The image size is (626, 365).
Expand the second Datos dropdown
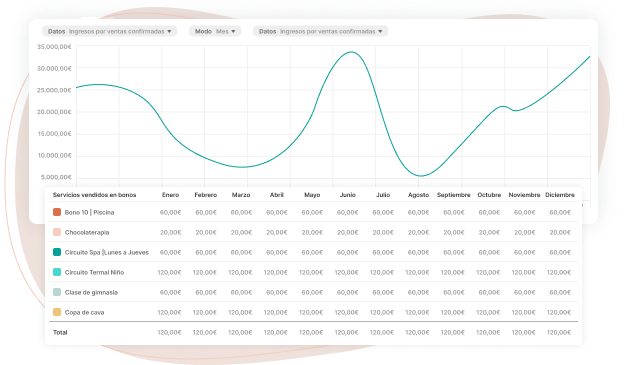point(320,31)
